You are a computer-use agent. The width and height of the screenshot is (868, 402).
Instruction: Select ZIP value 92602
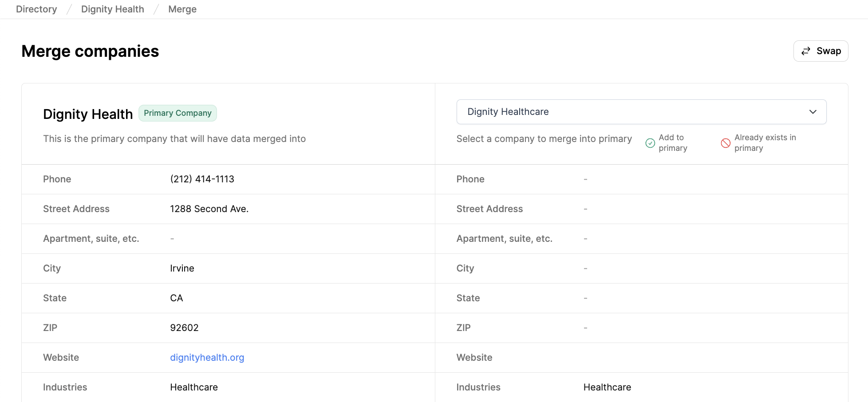click(184, 327)
